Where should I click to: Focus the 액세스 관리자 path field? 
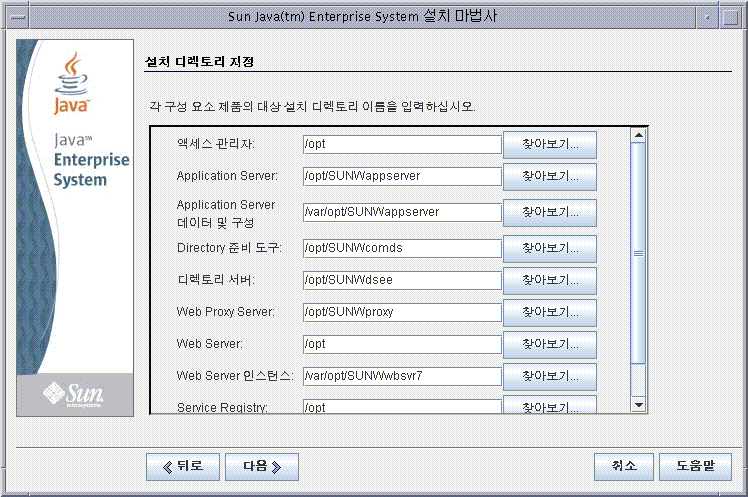point(402,144)
